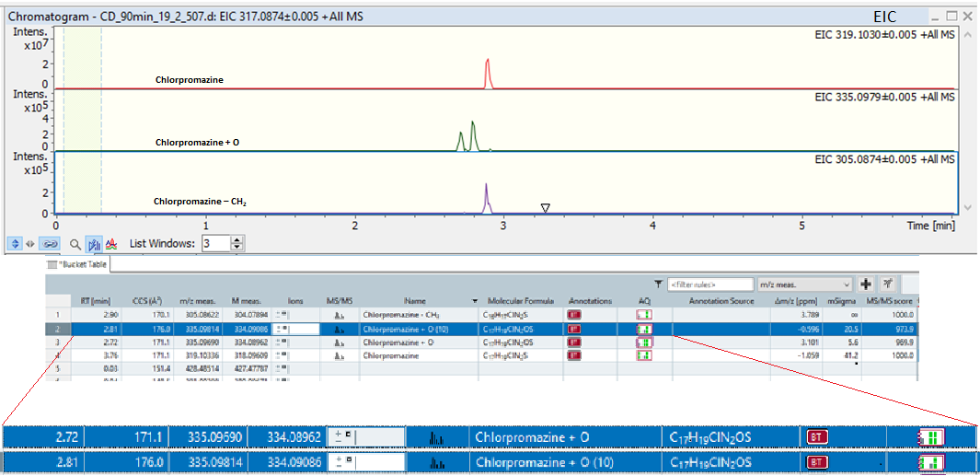Toggle the chromatogram list view icon
The width and height of the screenshot is (980, 476).
pos(95,245)
